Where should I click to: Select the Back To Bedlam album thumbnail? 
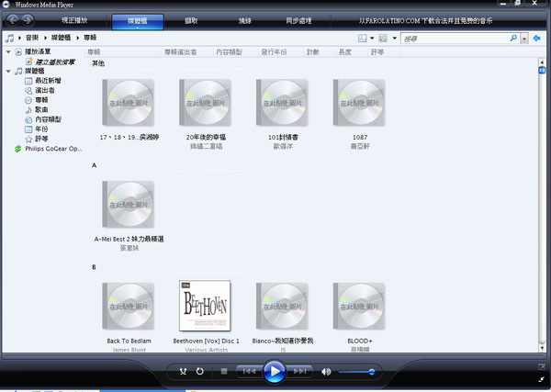click(129, 307)
